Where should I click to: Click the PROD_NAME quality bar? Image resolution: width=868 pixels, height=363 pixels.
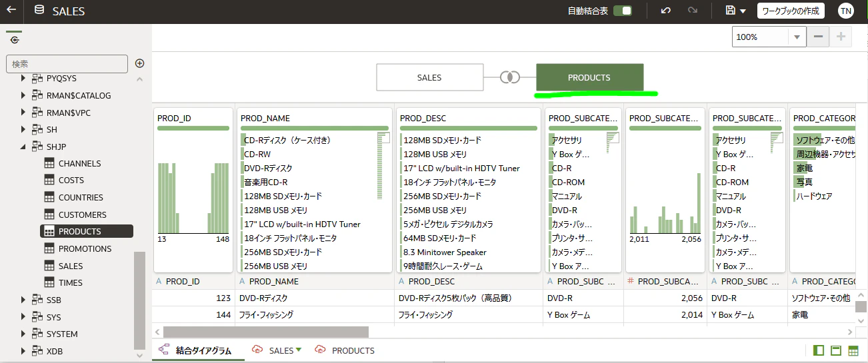point(315,128)
